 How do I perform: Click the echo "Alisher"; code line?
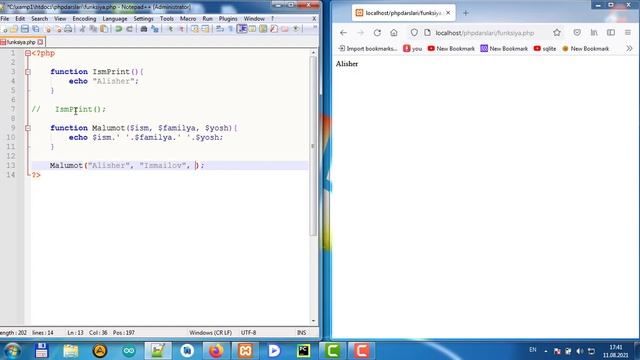coord(104,81)
